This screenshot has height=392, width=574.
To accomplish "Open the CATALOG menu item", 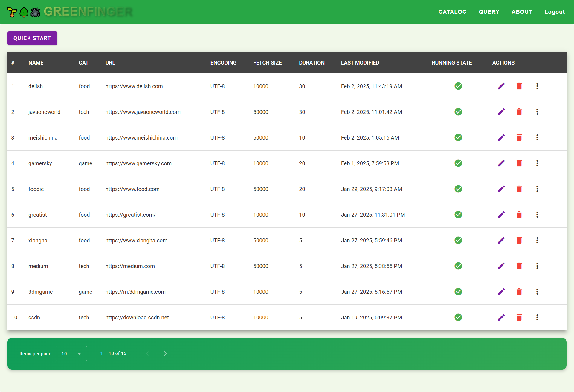I will click(x=452, y=12).
